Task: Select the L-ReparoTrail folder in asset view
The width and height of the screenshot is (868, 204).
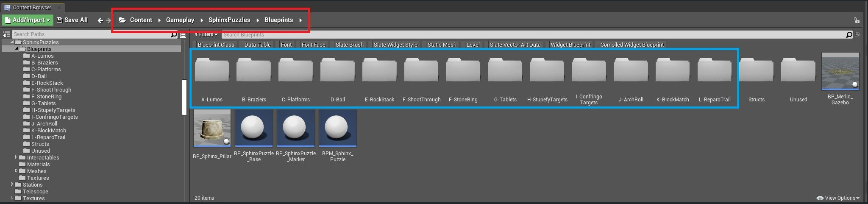Action: click(x=715, y=70)
